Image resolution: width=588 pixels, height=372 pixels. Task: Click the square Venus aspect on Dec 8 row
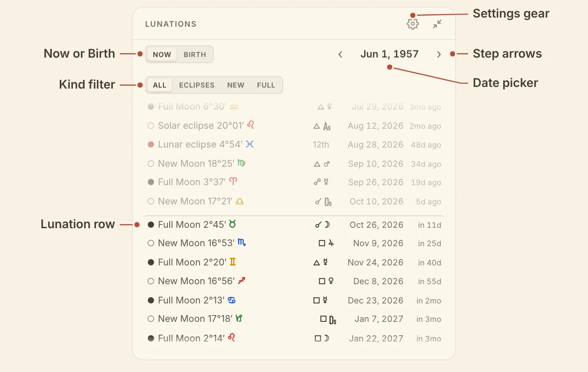(x=326, y=281)
